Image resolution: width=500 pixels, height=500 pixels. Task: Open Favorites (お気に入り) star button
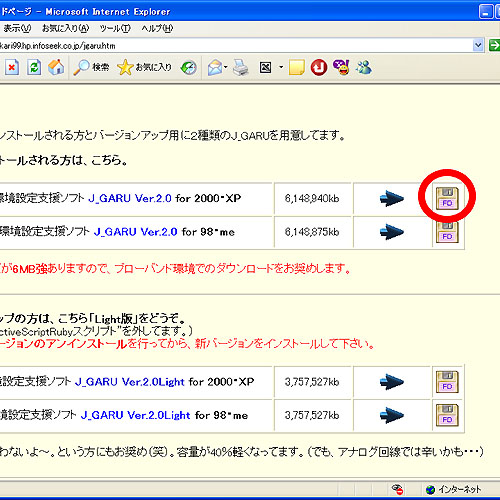pos(144,68)
